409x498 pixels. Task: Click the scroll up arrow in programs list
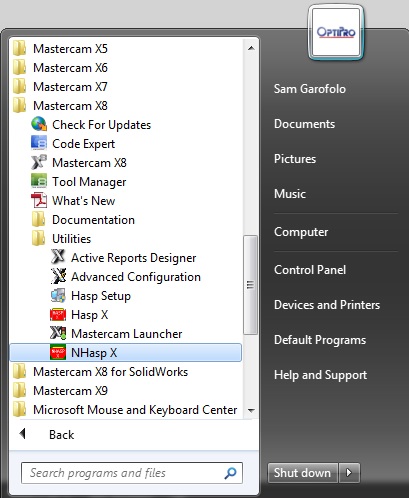pos(251,48)
